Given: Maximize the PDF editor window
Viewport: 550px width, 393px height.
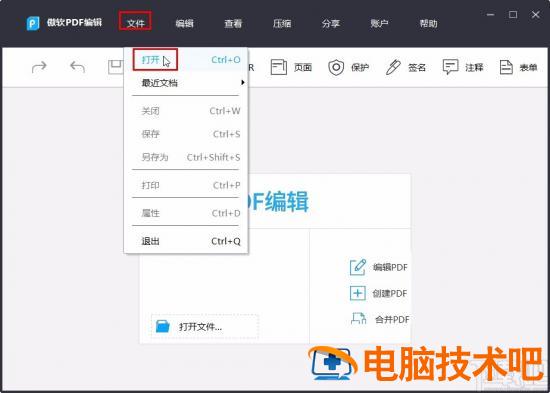Looking at the screenshot, I should coord(513,15).
